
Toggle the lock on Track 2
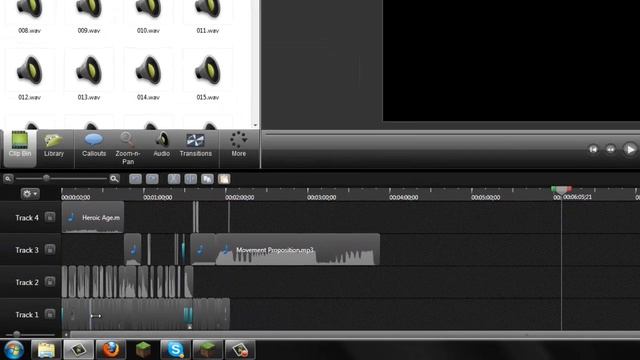point(50,282)
